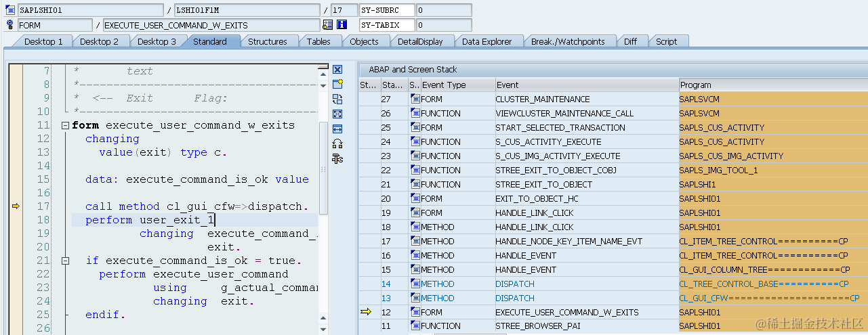
Task: Switch to the Desktop 3 tab
Action: pos(157,41)
